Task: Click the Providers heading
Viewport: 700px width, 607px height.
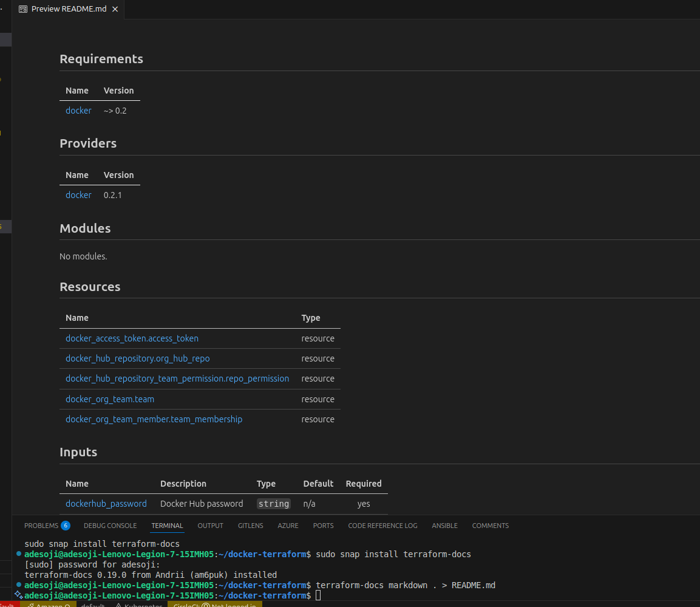Action: tap(88, 143)
